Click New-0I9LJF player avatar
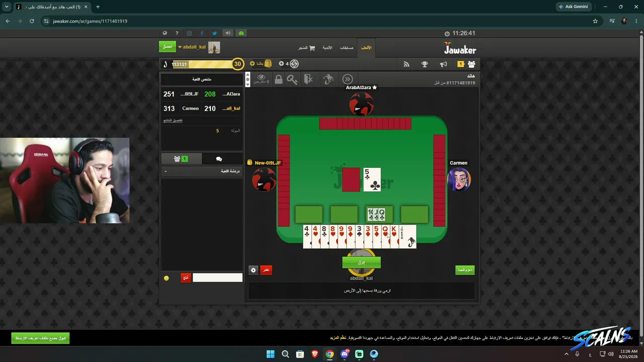The image size is (644, 362). 264,179
